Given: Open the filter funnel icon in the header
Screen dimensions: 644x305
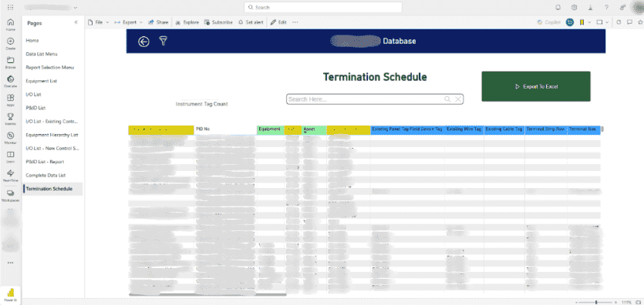Looking at the screenshot, I should [x=163, y=41].
